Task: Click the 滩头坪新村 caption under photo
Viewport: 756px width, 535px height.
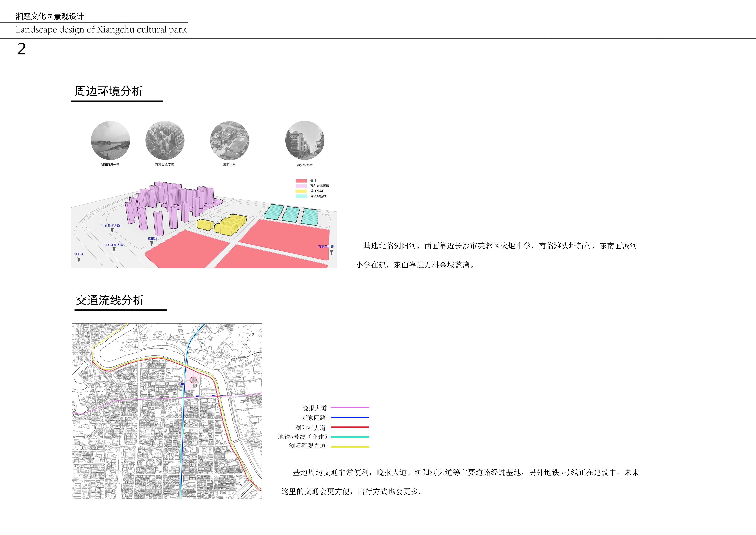Action: click(x=305, y=165)
